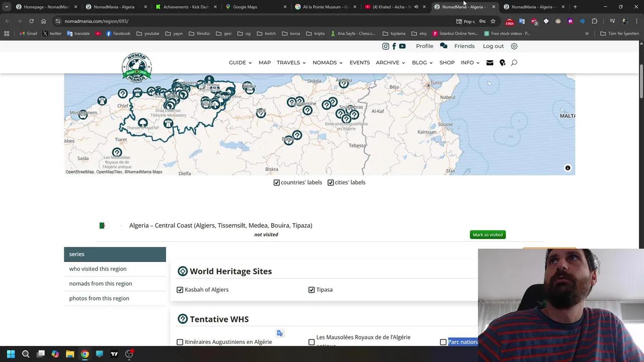Screen dimensions: 644x362
Task: Click the Google Translate popup icon
Action: pyautogui.click(x=280, y=333)
